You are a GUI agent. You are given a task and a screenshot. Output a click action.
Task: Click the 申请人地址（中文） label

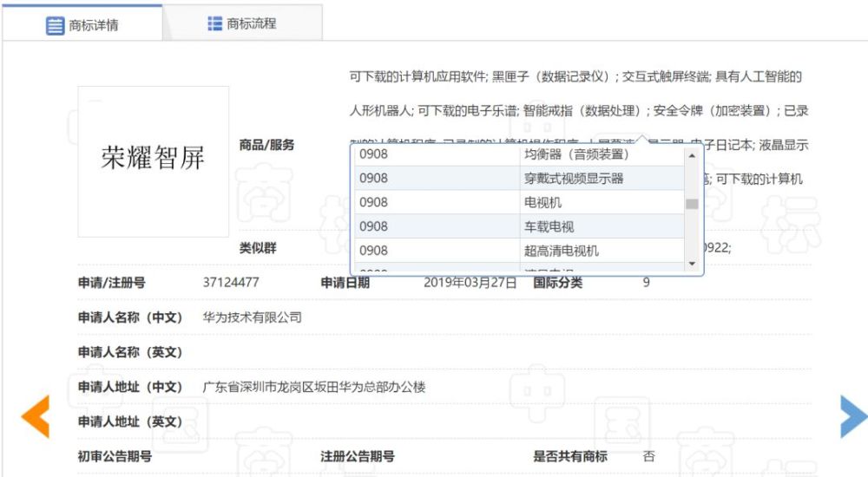(130, 387)
